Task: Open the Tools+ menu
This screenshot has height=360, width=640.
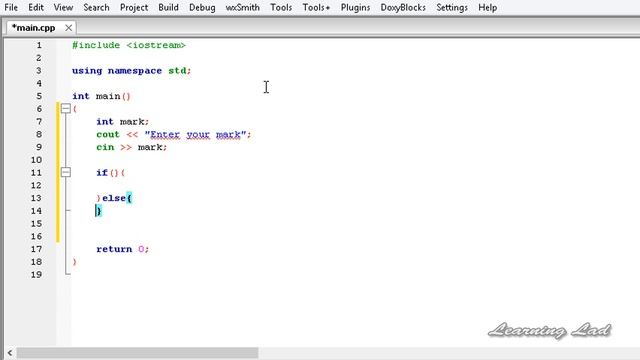Action: click(x=316, y=7)
